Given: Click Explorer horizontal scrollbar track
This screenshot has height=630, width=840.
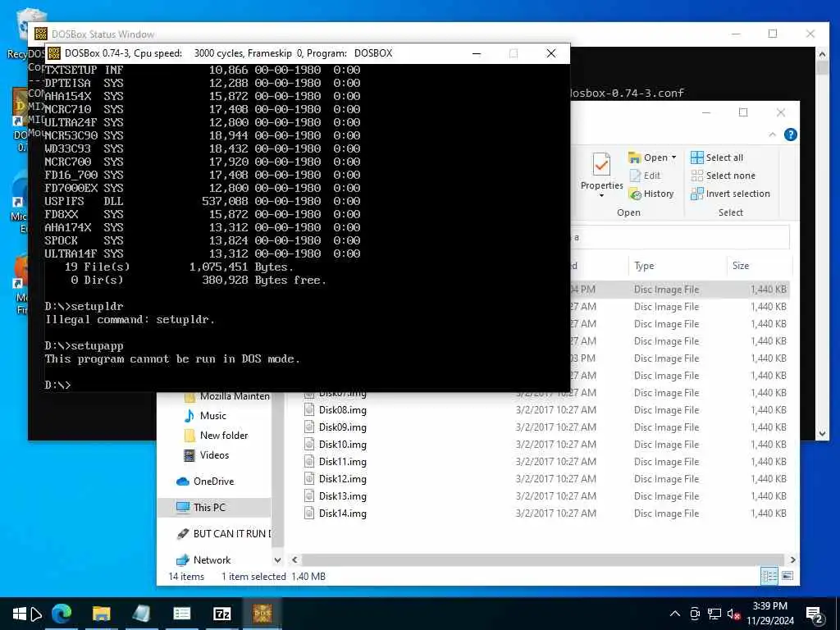Looking at the screenshot, I should (x=542, y=559).
